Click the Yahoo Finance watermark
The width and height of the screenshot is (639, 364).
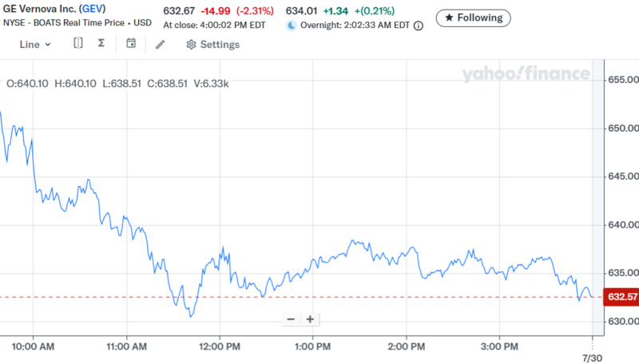526,74
